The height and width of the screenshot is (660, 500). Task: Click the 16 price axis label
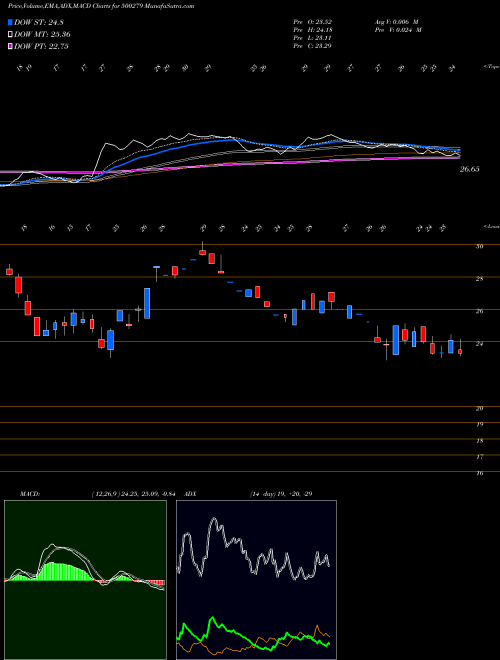(479, 474)
